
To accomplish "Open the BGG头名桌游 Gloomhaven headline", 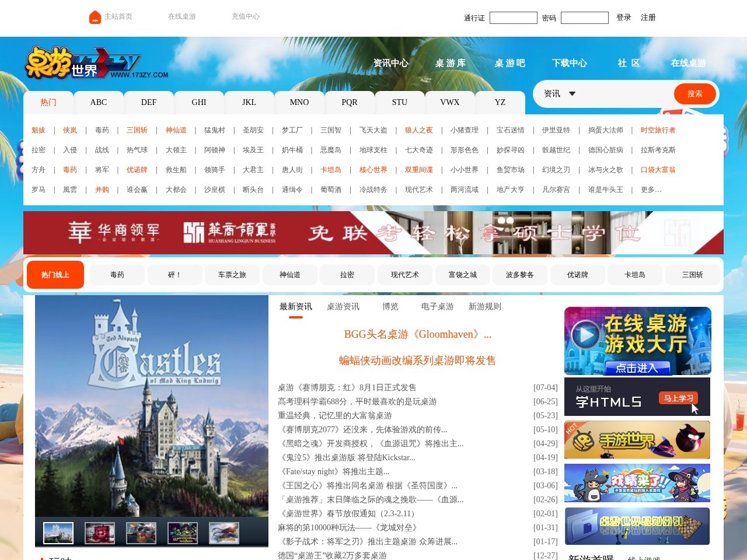I will [x=418, y=334].
